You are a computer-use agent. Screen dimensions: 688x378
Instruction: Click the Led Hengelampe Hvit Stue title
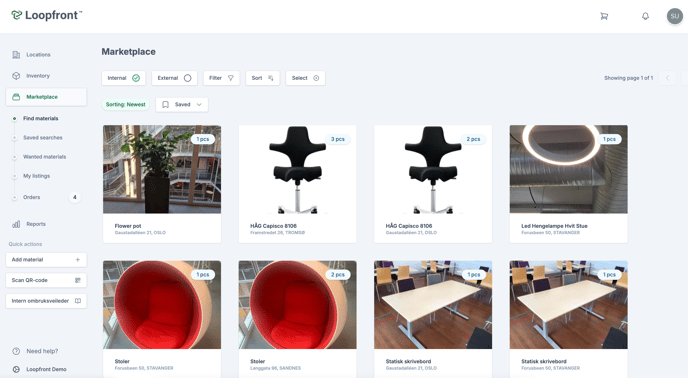(x=554, y=226)
